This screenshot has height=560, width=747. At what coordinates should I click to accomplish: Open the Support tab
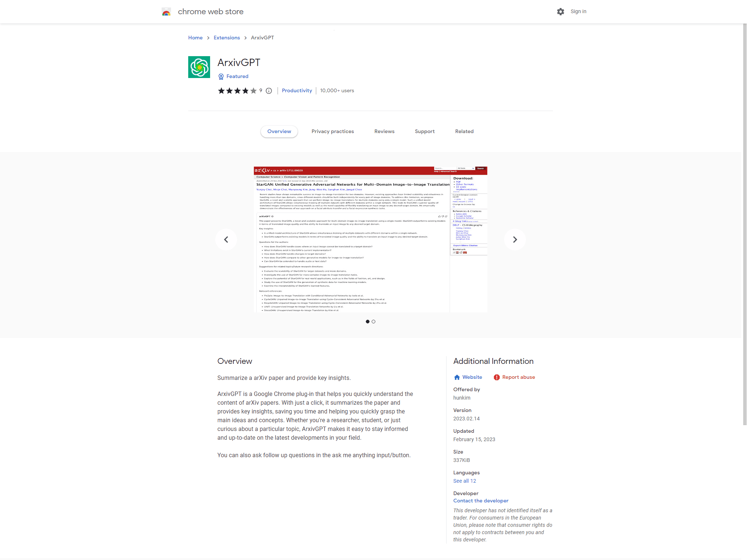[x=425, y=132]
